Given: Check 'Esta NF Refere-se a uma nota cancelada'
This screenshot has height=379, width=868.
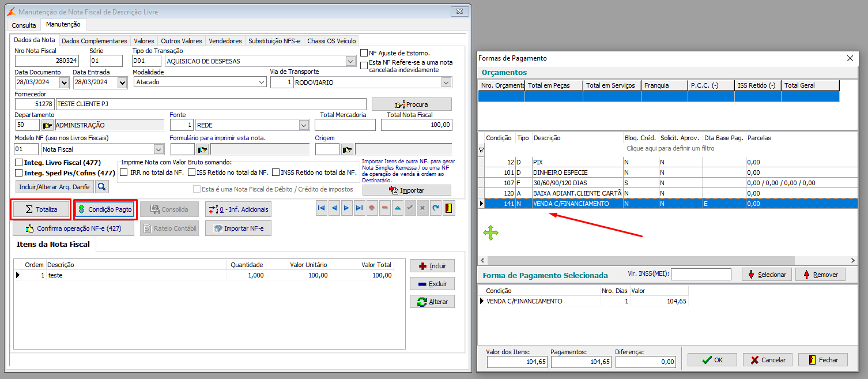Looking at the screenshot, I should 364,65.
